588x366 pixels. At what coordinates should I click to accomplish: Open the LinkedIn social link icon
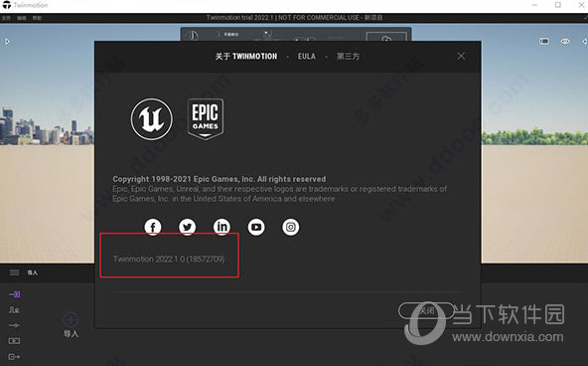[221, 227]
